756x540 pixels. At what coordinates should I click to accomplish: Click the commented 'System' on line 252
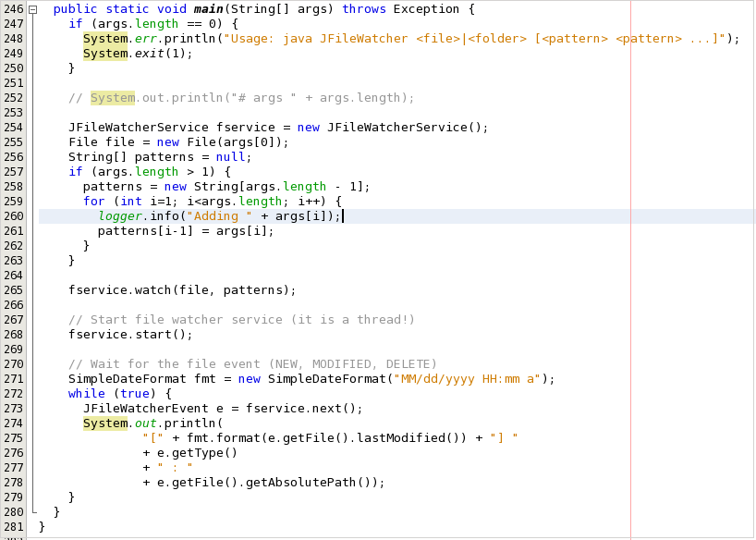pyautogui.click(x=113, y=98)
